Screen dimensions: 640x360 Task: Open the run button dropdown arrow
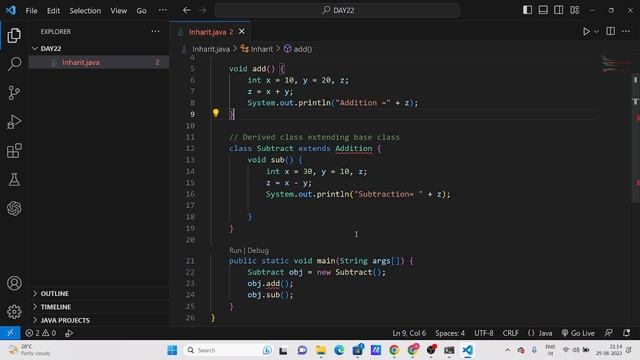(x=596, y=31)
